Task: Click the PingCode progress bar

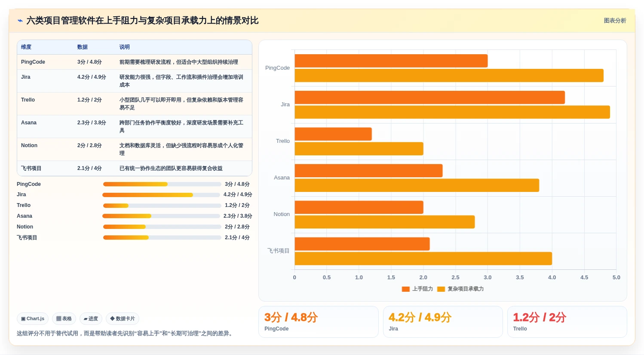Action: coord(162,184)
